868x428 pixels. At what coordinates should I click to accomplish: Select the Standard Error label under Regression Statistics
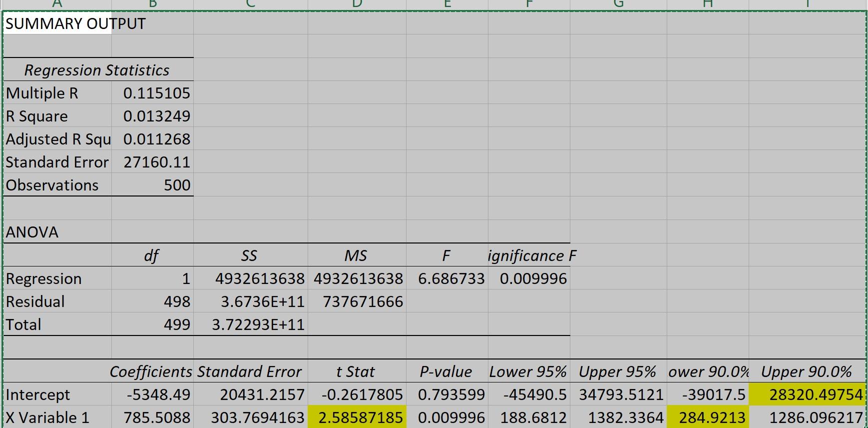57,161
